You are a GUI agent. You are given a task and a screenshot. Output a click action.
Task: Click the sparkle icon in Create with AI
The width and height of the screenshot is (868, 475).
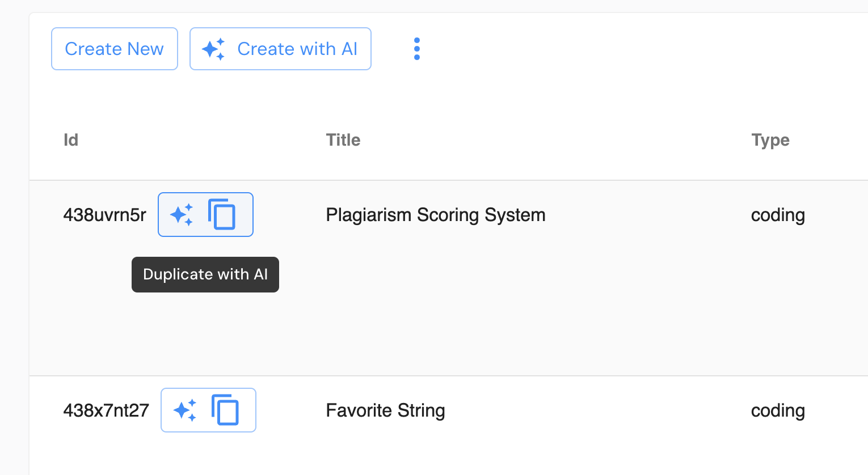[x=213, y=49]
